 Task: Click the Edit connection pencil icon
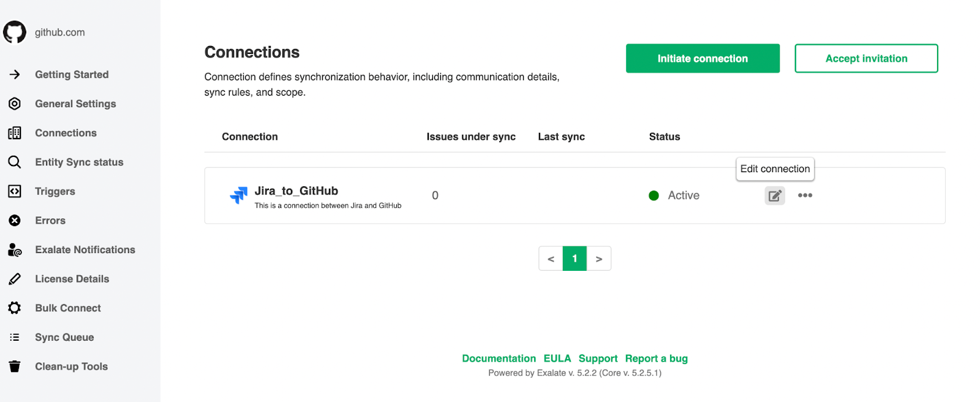click(x=775, y=195)
